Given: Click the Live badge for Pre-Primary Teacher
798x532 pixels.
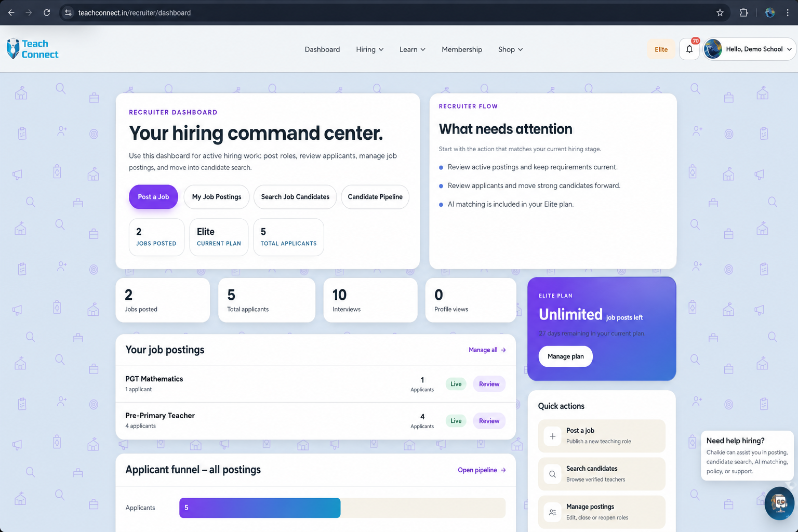Looking at the screenshot, I should pyautogui.click(x=456, y=421).
